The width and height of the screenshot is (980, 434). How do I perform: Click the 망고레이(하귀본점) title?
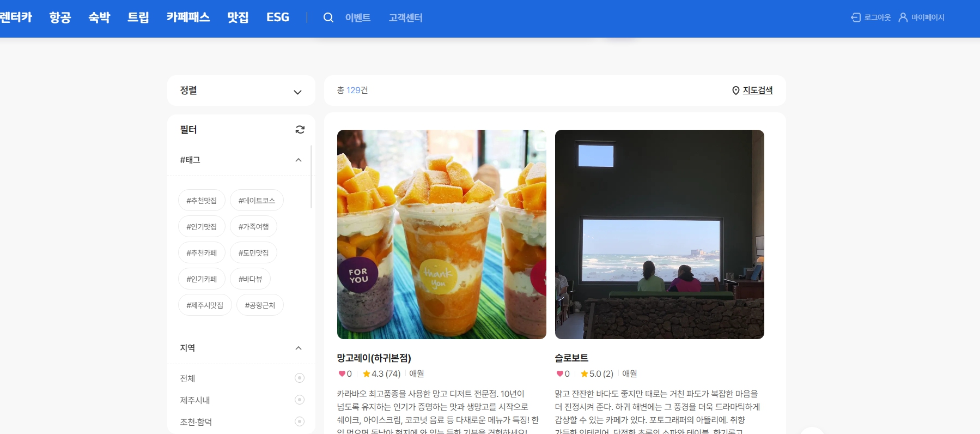click(x=374, y=358)
